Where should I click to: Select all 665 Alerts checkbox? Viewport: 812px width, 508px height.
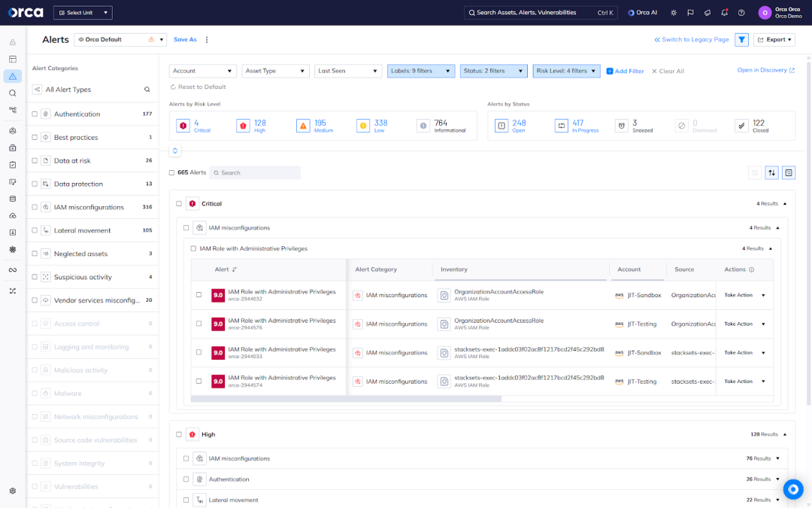[172, 172]
